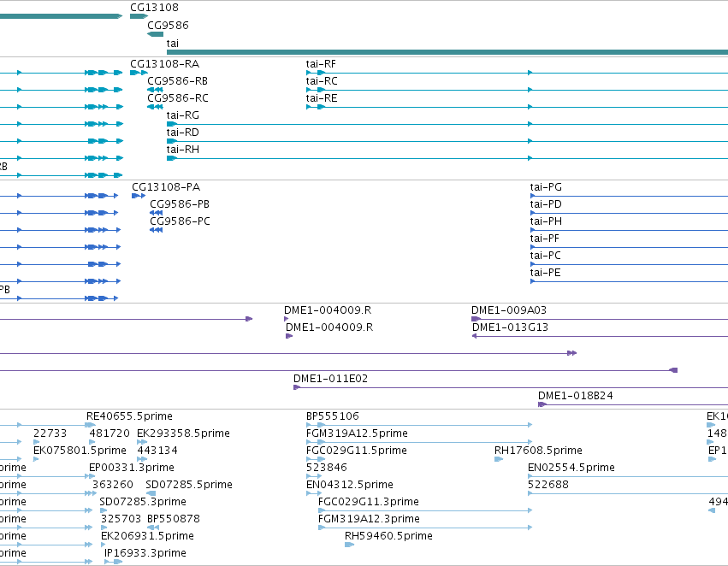This screenshot has height=566, width=728.
Task: Click the EK293358.5prime EST
Action: click(183, 433)
